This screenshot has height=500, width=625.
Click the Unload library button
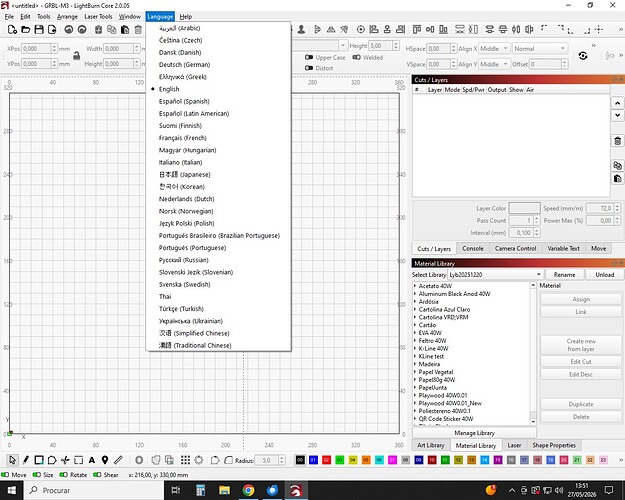coord(605,275)
